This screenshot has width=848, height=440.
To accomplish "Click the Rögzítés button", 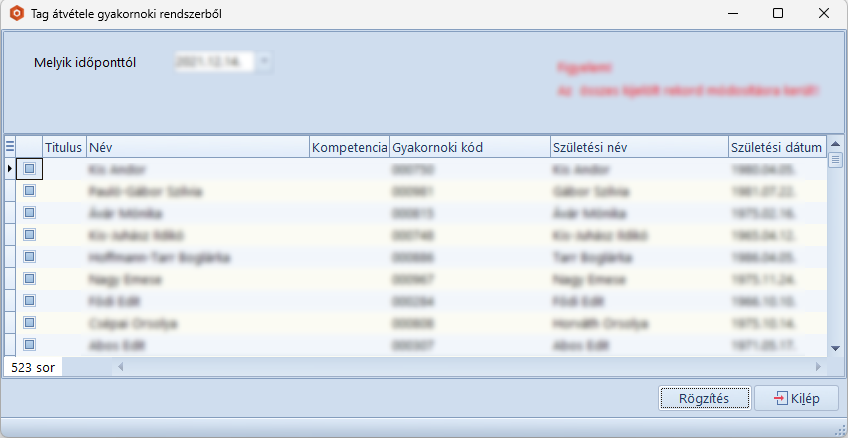I will [704, 398].
